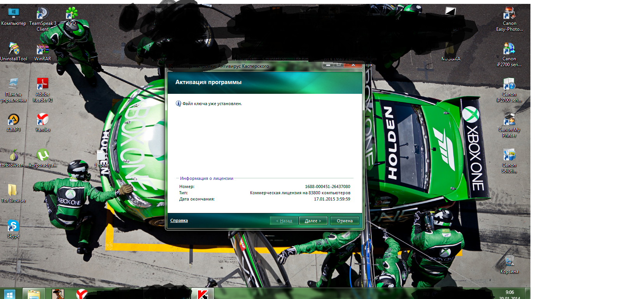The width and height of the screenshot is (644, 299).
Task: Open File Explorer from the taskbar
Action: [34, 294]
